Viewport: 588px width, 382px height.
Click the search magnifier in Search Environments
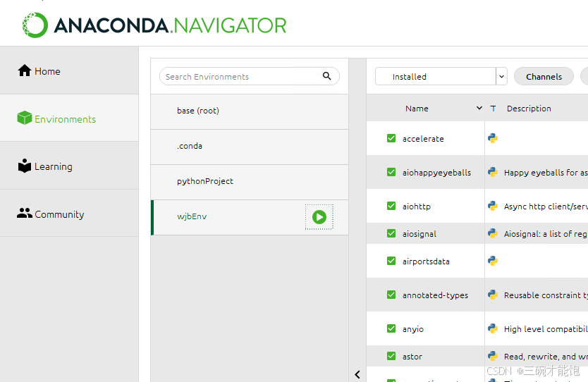tap(326, 76)
